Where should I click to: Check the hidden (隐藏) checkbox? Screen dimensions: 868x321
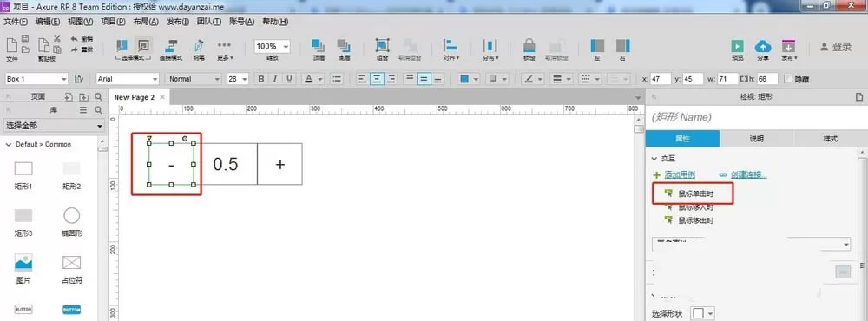pos(788,79)
